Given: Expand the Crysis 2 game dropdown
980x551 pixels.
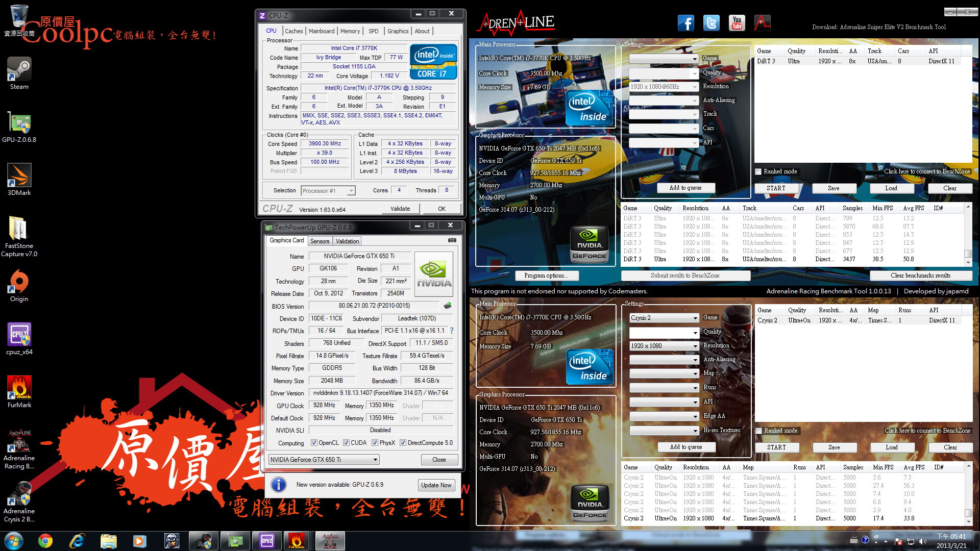Looking at the screenshot, I should click(x=695, y=318).
